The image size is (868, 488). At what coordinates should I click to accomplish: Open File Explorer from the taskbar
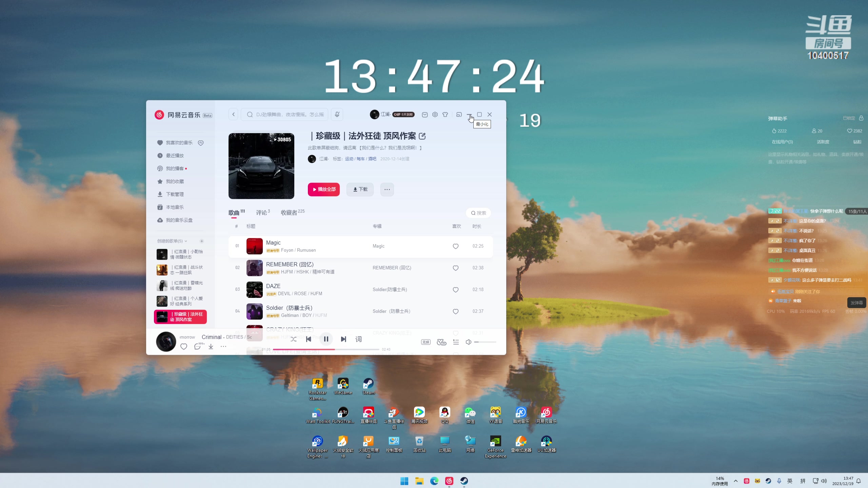click(x=419, y=481)
